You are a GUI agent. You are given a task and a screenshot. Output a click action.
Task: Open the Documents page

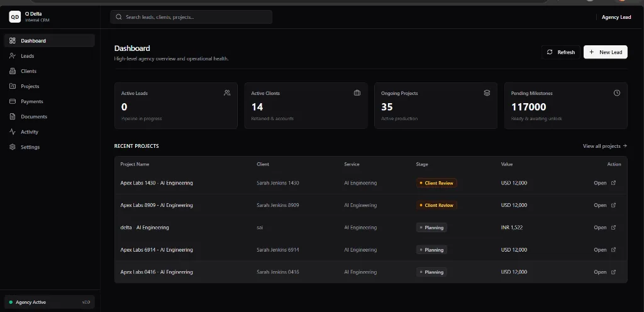(49, 116)
